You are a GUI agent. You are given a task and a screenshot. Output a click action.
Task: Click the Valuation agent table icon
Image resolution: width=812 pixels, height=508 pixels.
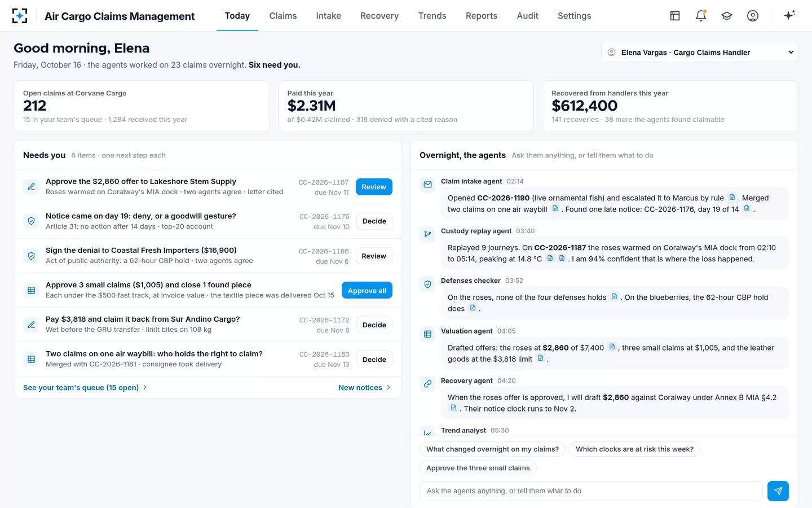point(427,334)
